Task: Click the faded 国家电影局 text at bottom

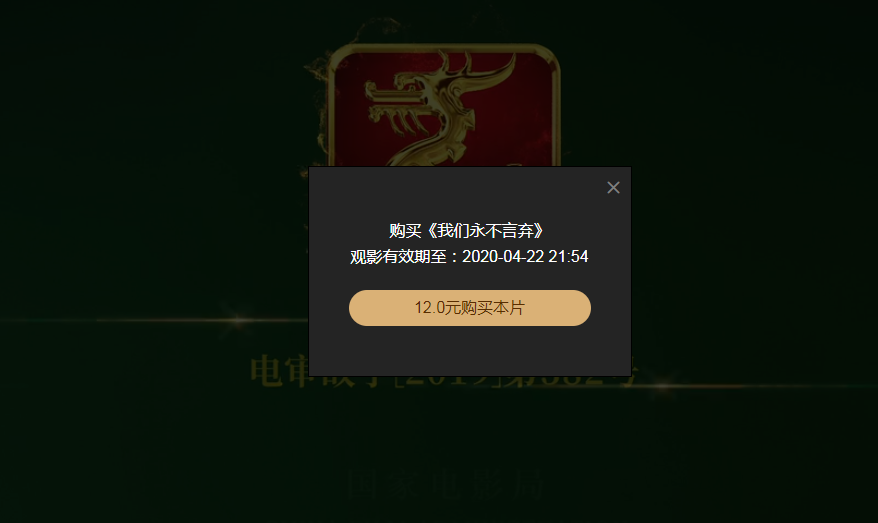Action: (445, 484)
